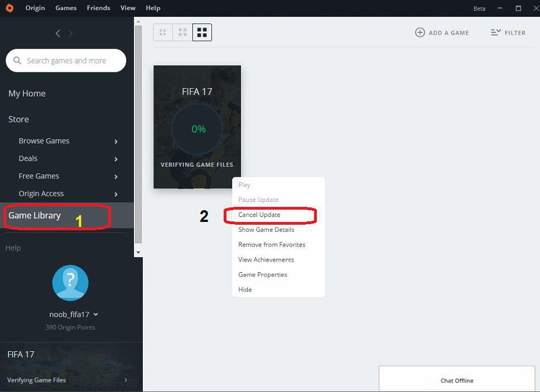Click the 0% progress circle on FIFA 17
Viewport: 540px width, 392px height.
(x=197, y=129)
